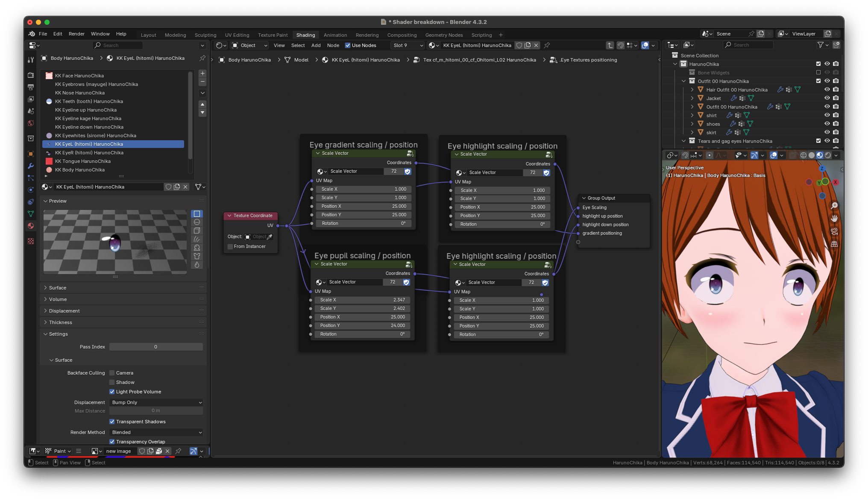Click the Scale X field showing 2.347
This screenshot has width=868, height=499.
pyautogui.click(x=363, y=300)
